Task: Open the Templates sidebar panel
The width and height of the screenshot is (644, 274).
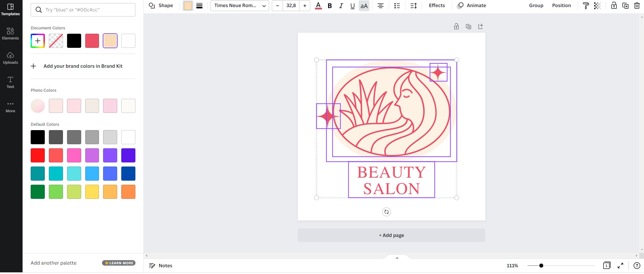Action: click(10, 9)
